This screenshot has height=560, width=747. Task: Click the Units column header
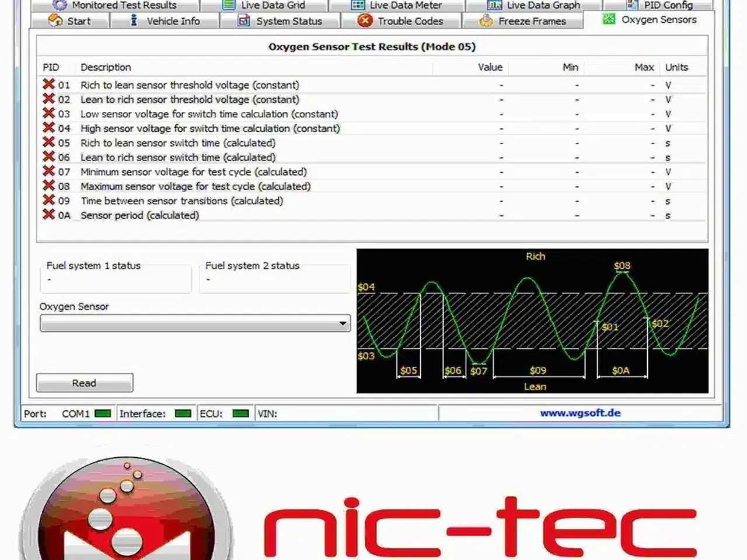coord(676,67)
